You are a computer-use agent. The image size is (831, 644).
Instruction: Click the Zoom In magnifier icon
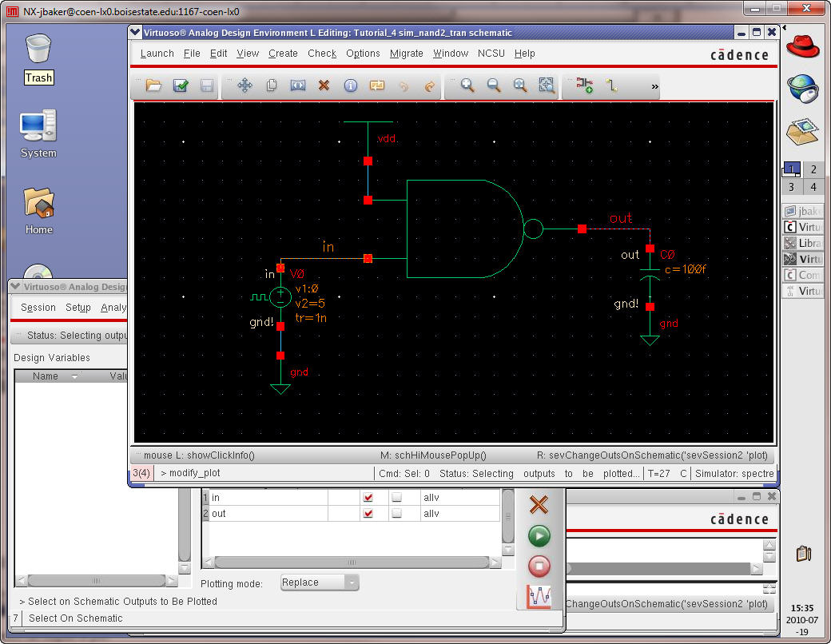(x=467, y=85)
